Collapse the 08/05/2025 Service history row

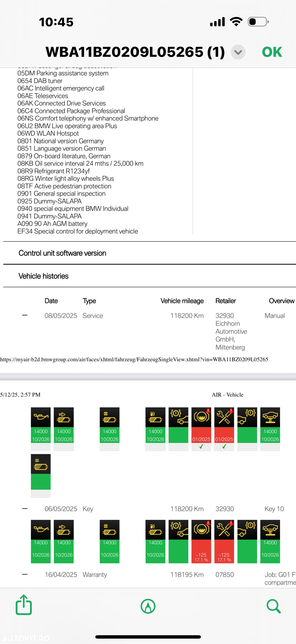[x=25, y=315]
